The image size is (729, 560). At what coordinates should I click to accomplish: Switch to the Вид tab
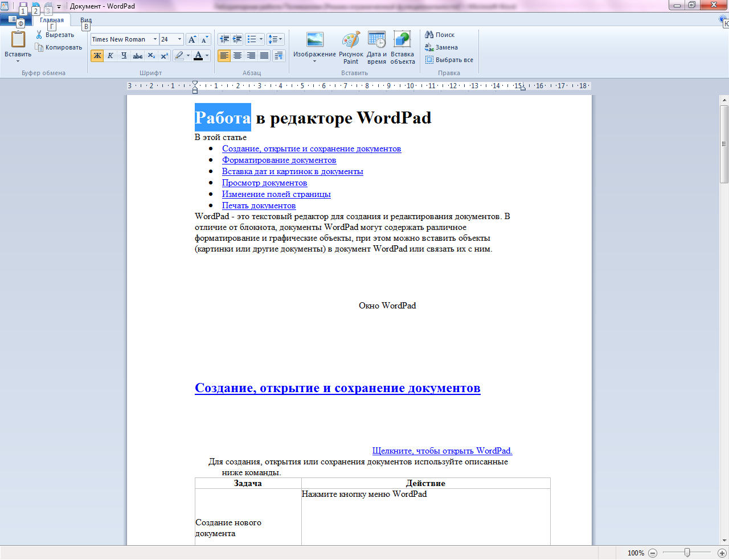point(86,20)
